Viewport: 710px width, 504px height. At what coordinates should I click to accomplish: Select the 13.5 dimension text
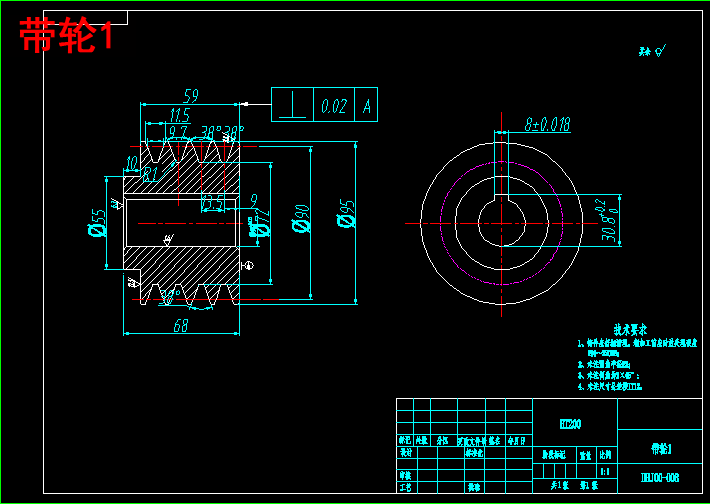(x=213, y=203)
